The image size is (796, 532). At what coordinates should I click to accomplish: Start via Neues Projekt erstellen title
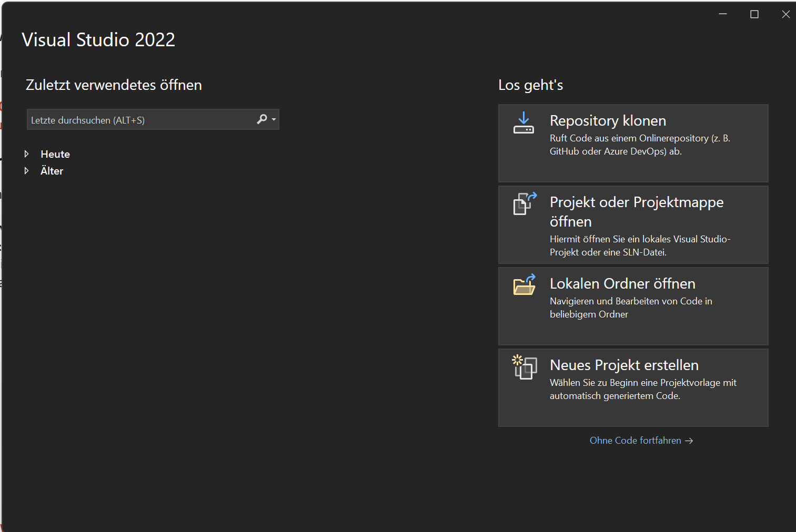[624, 365]
